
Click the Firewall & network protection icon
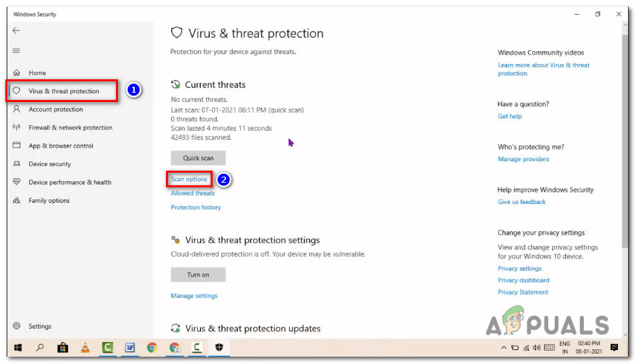[x=17, y=127]
